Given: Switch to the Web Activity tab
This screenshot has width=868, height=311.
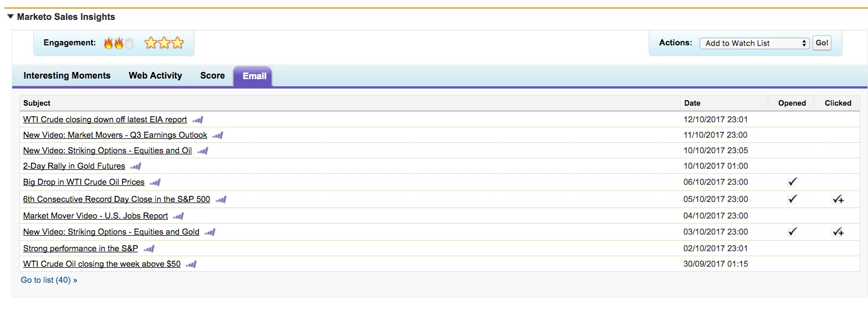Looking at the screenshot, I should click(155, 76).
